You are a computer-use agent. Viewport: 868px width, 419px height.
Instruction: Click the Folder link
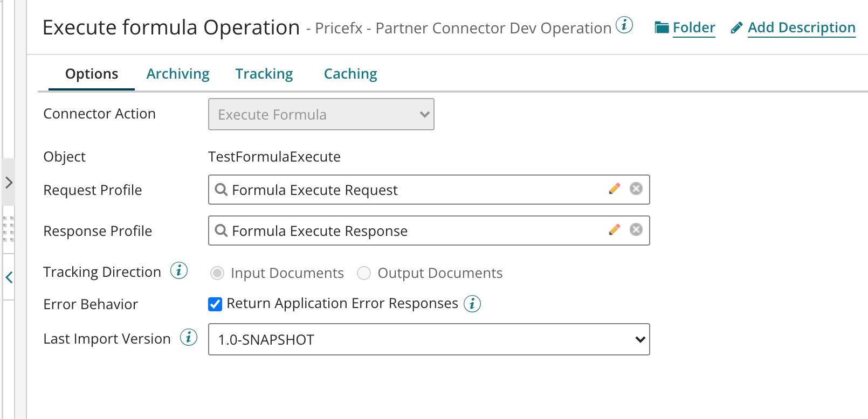pyautogui.click(x=693, y=27)
